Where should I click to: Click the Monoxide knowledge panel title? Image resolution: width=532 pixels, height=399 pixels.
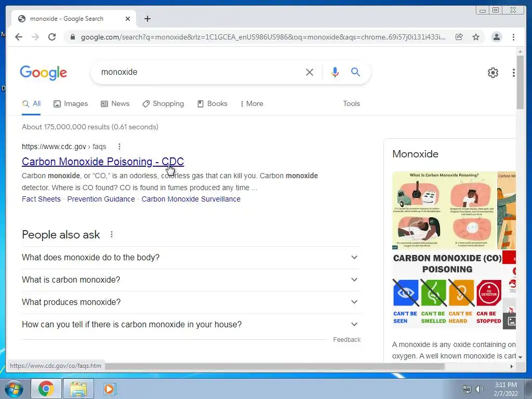[x=415, y=154]
